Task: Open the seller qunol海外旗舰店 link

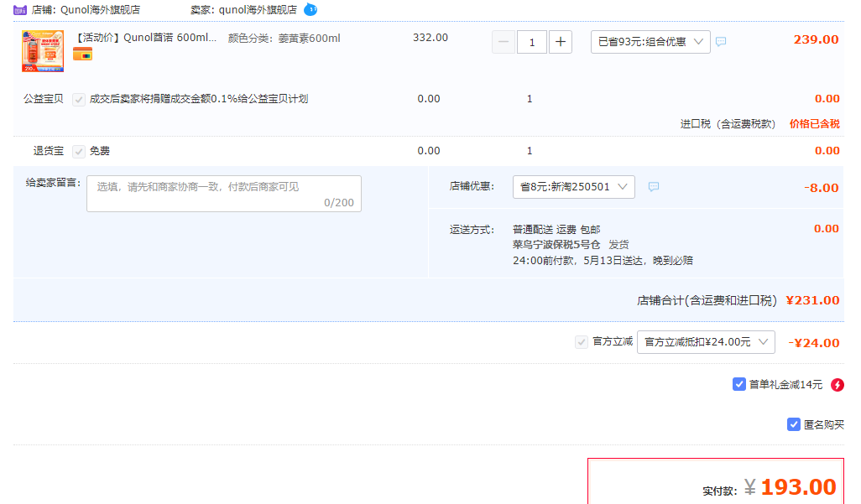Action: pyautogui.click(x=258, y=10)
